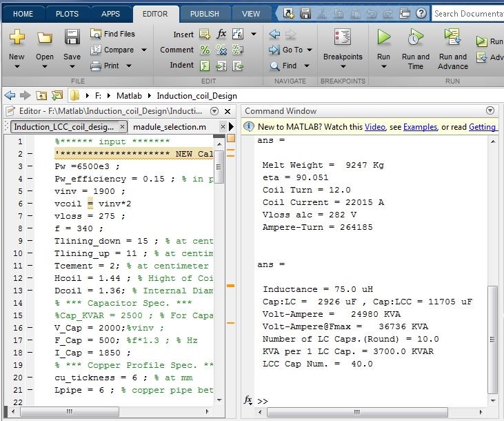The height and width of the screenshot is (421, 504).
Task: Click the Find magnifier button
Action: pos(283,66)
